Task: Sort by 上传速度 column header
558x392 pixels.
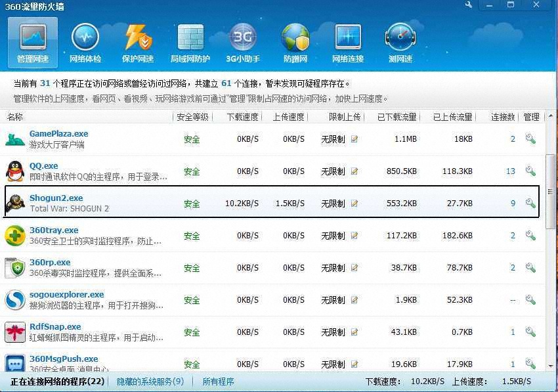Action: [x=289, y=117]
